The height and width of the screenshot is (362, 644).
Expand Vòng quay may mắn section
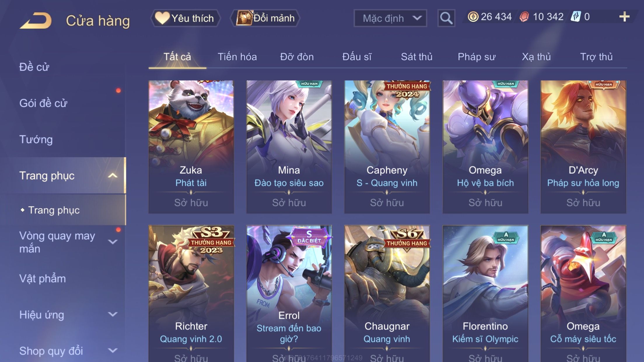[x=113, y=242]
